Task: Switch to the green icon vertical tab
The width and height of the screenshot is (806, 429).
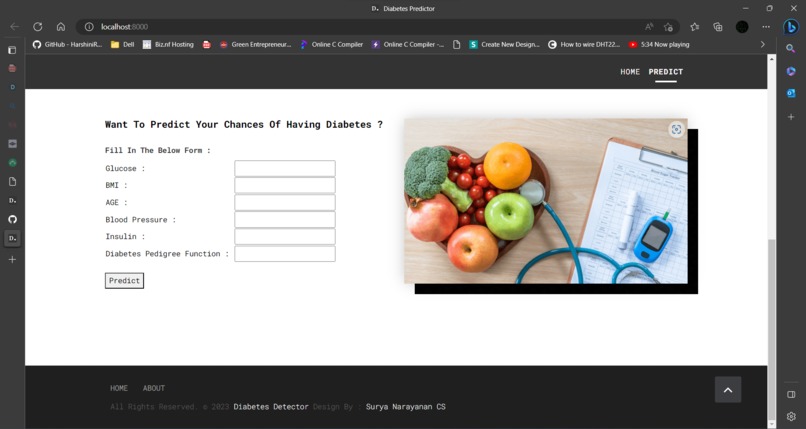Action: 12,163
